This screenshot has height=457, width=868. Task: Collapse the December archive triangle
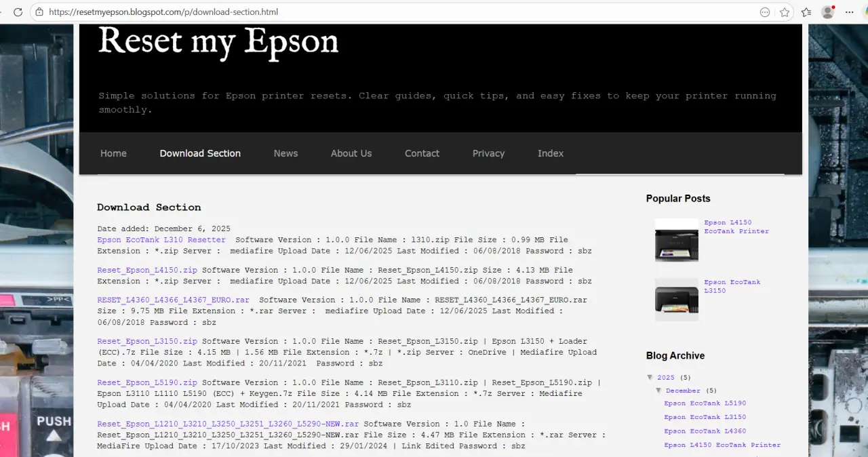click(660, 391)
